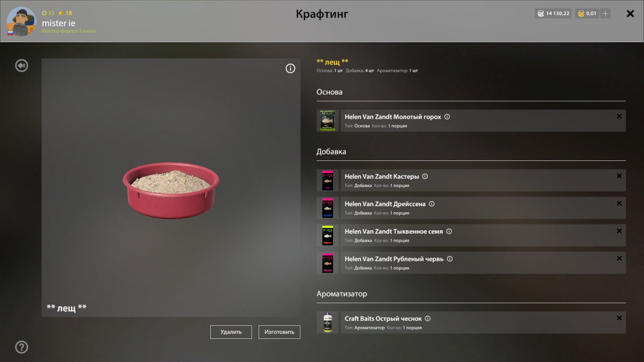This screenshot has height=362, width=644.
Task: Select the red bait bowl preview
Action: (x=171, y=190)
